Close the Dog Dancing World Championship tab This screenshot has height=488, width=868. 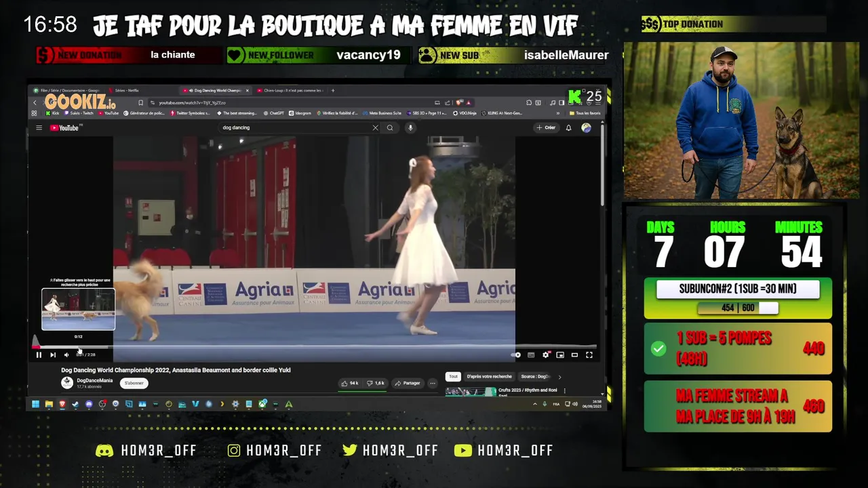(x=247, y=90)
